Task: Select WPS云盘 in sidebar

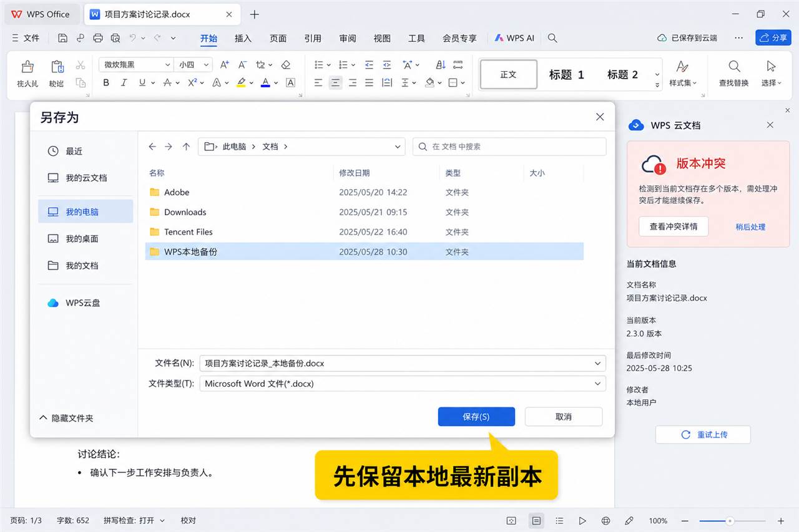Action: (x=86, y=303)
